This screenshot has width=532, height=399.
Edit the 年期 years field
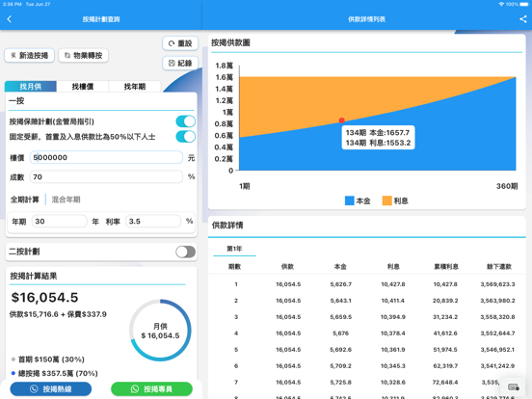(60, 222)
